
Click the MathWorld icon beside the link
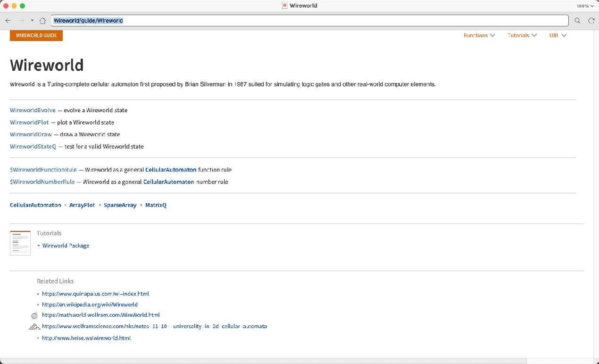[x=34, y=315]
